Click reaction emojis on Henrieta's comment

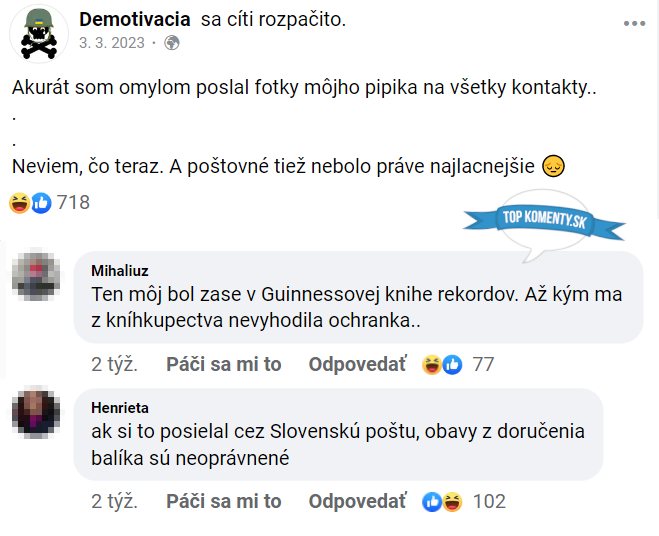point(442,501)
